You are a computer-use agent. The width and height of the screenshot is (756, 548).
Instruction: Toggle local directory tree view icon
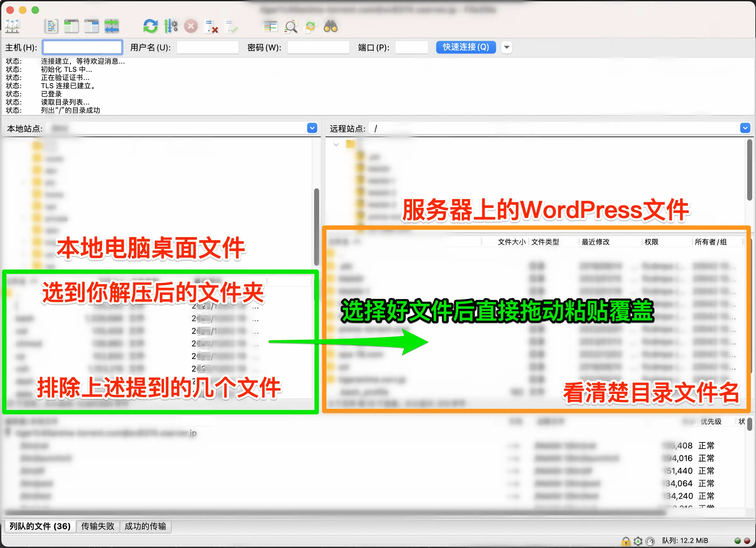[x=71, y=26]
